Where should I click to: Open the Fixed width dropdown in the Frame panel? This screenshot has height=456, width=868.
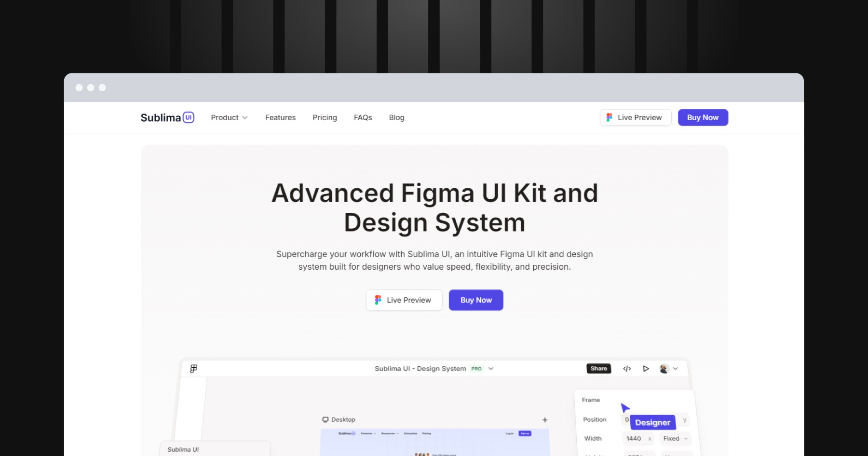[x=674, y=439]
